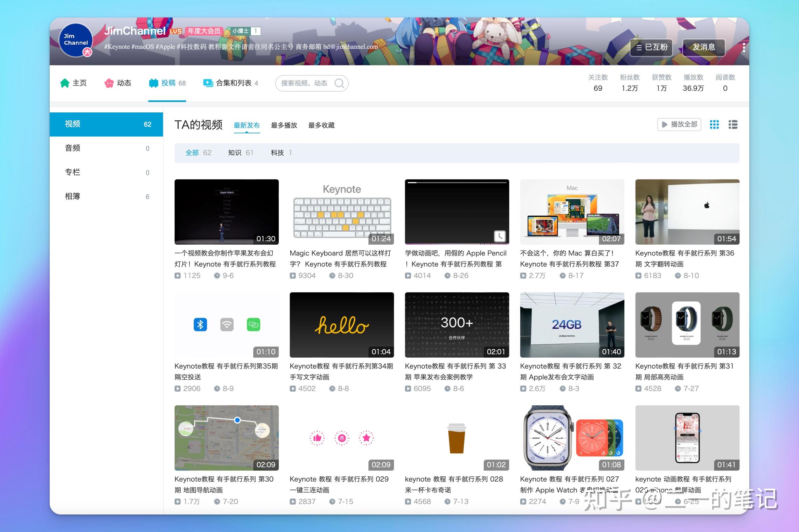Select the 音频 sidebar item
The height and width of the screenshot is (532, 799).
point(106,148)
